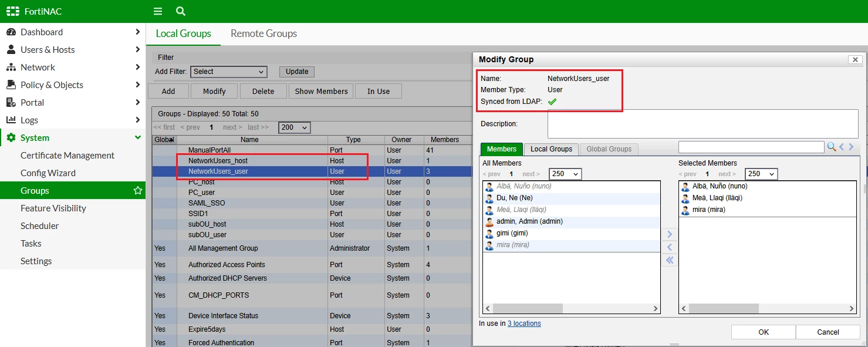Click the Policy & Objects icon
Viewport: 868px width, 347px height.
click(x=11, y=85)
